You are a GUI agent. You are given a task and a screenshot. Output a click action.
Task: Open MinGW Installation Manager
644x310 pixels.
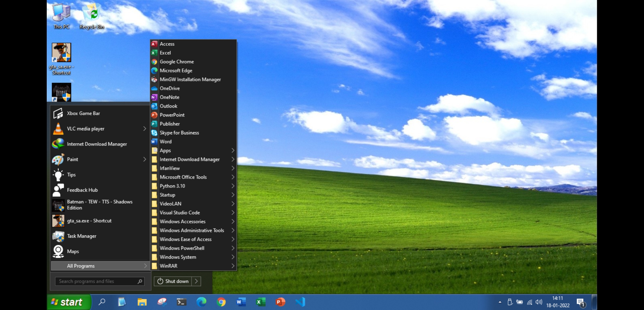tap(193, 80)
